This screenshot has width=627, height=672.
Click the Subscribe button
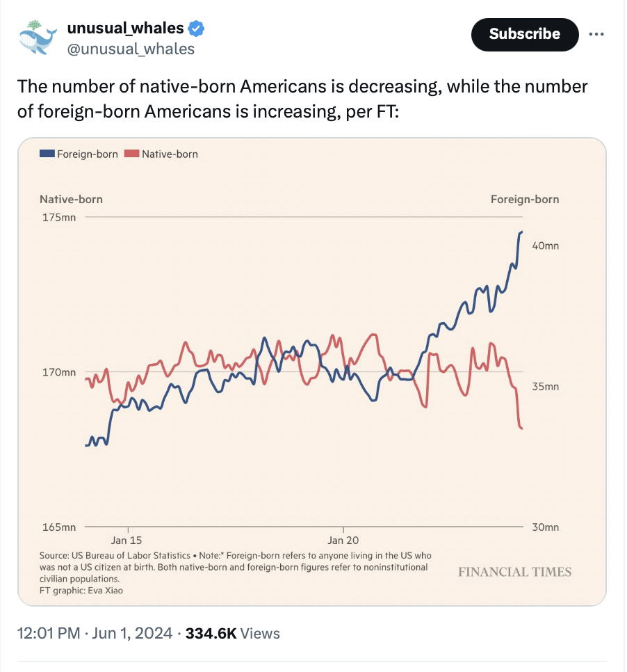[x=524, y=34]
